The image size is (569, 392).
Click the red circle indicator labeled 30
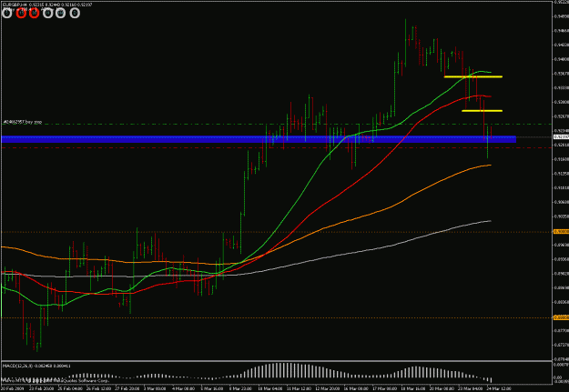34,14
